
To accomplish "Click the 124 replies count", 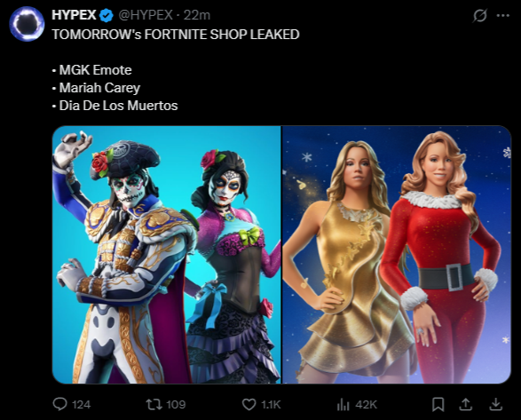I will pos(81,404).
